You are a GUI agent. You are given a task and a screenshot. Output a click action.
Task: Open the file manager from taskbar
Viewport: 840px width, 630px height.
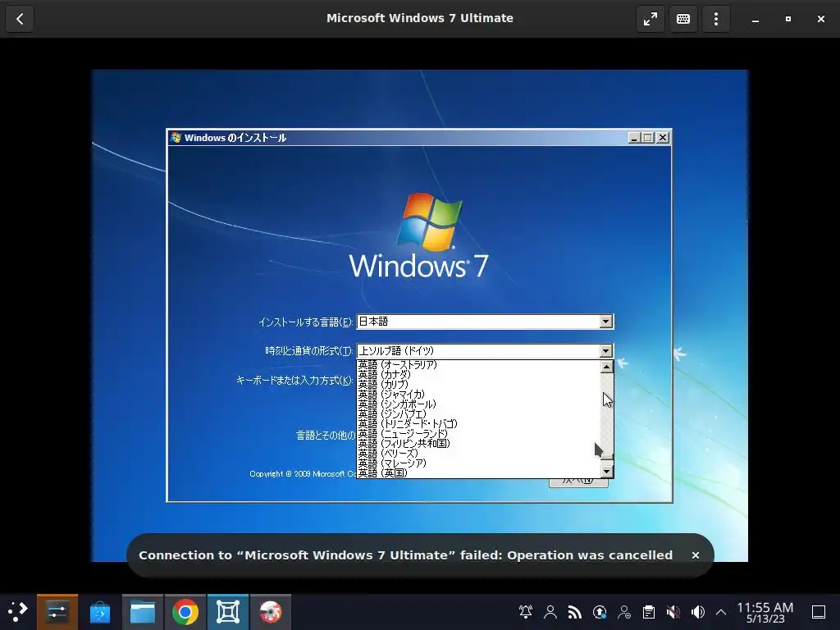point(143,612)
